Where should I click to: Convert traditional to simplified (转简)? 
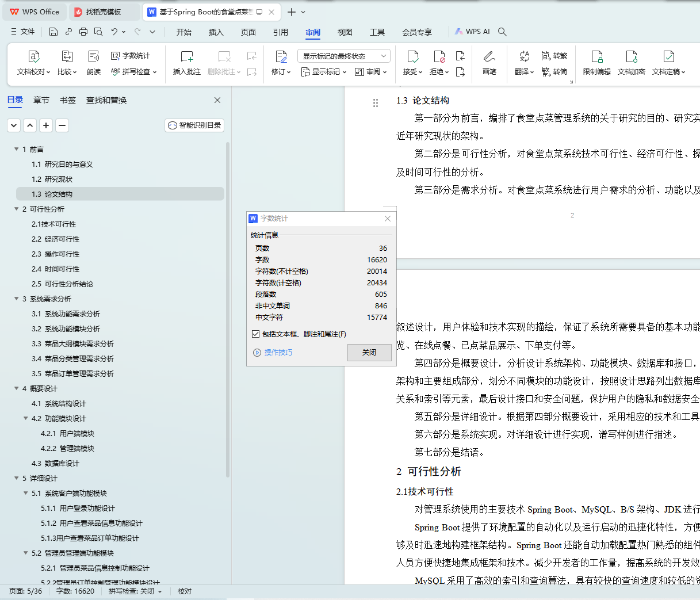coord(554,72)
